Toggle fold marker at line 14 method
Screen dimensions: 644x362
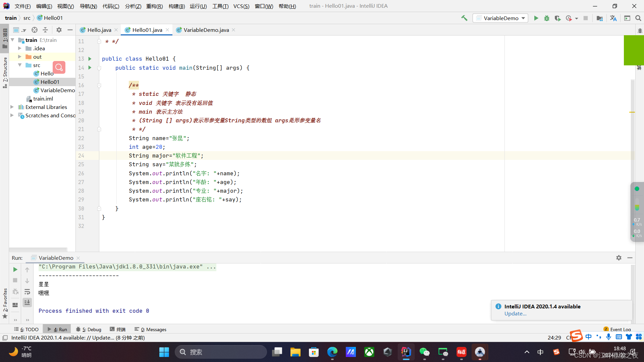click(x=99, y=68)
